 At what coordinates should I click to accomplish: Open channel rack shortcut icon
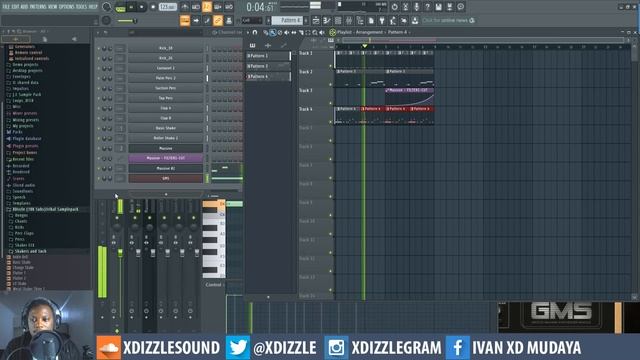click(x=338, y=20)
